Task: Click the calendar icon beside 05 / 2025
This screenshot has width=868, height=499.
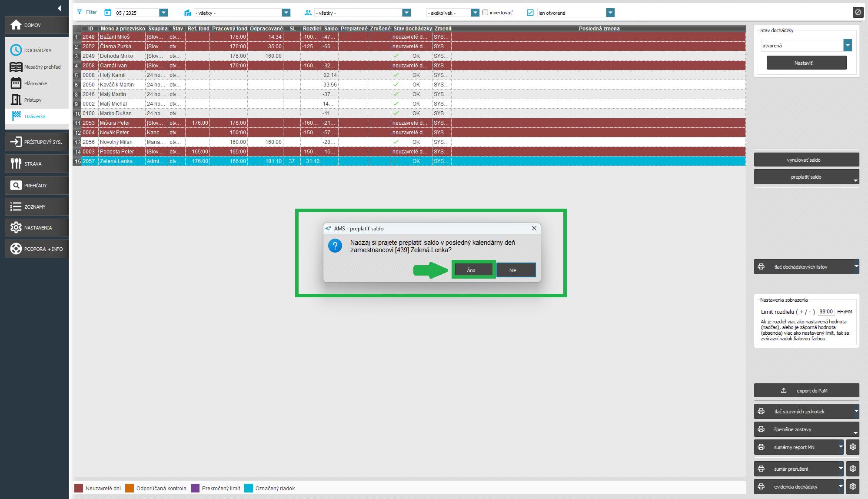Action: point(108,13)
